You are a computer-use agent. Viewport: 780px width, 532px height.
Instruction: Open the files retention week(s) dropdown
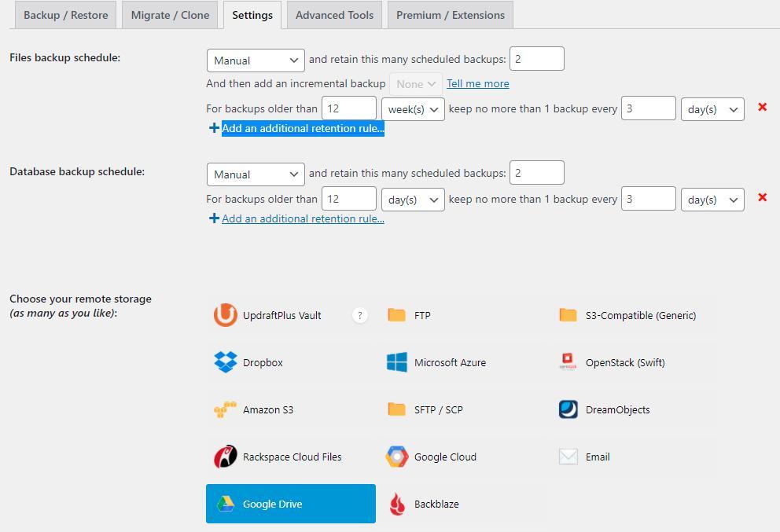coord(413,109)
